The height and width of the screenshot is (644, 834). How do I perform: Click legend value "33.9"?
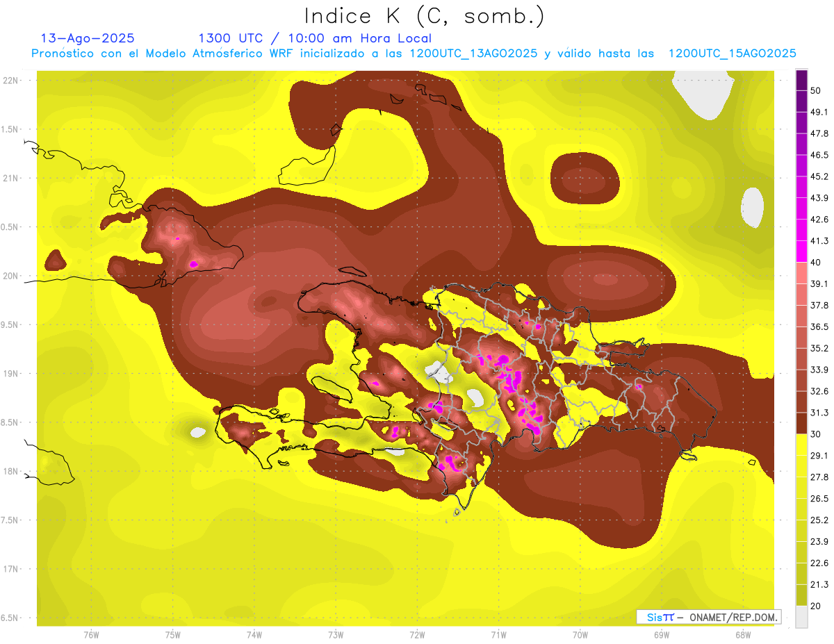819,370
